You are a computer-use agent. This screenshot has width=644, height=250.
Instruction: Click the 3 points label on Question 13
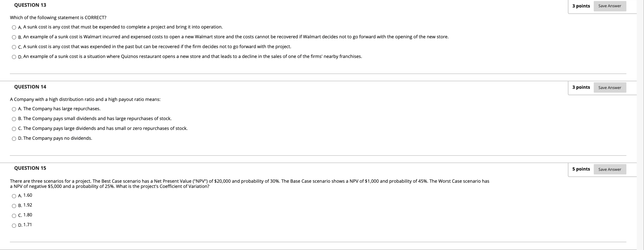581,6
